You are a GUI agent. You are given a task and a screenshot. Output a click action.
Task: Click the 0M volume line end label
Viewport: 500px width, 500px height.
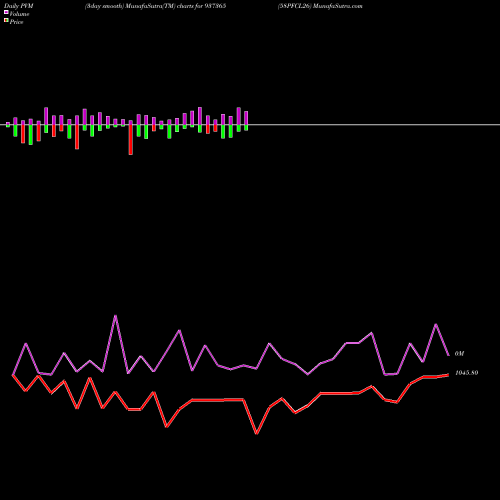pyautogui.click(x=459, y=354)
